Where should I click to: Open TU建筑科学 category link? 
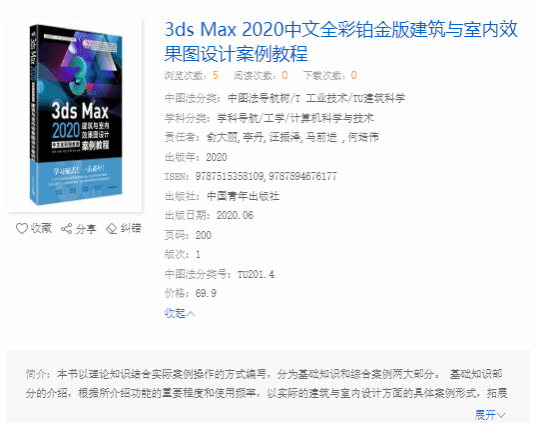[x=379, y=98]
